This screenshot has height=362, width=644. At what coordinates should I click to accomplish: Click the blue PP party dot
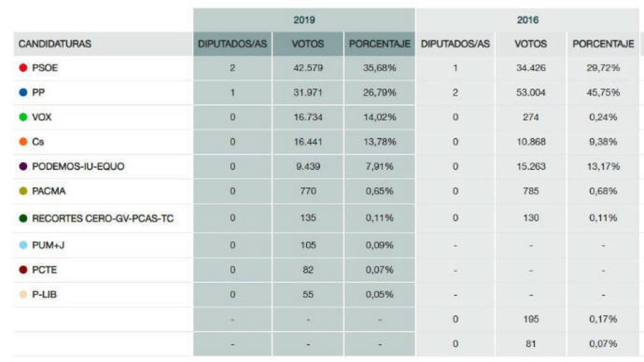(x=23, y=92)
